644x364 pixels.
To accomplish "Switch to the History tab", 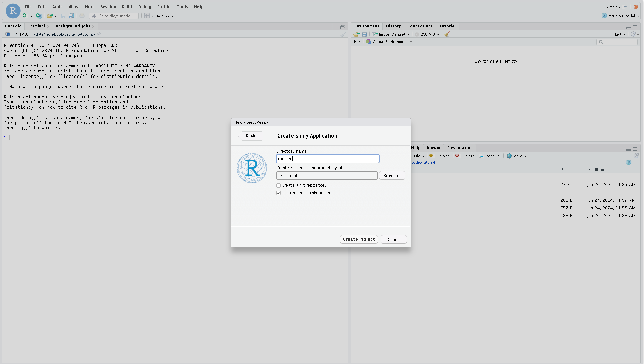I will click(393, 26).
